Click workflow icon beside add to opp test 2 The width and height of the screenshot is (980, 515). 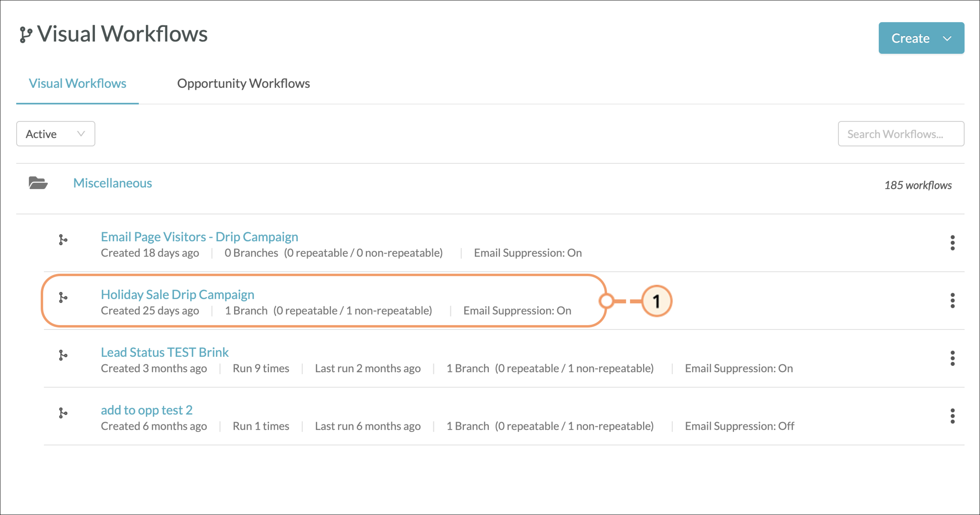tap(63, 413)
